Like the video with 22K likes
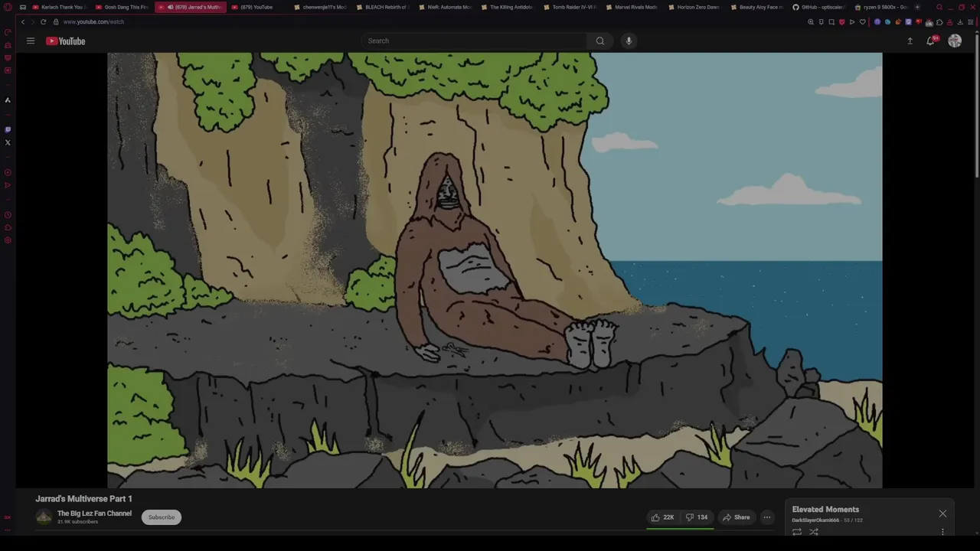 pos(663,517)
